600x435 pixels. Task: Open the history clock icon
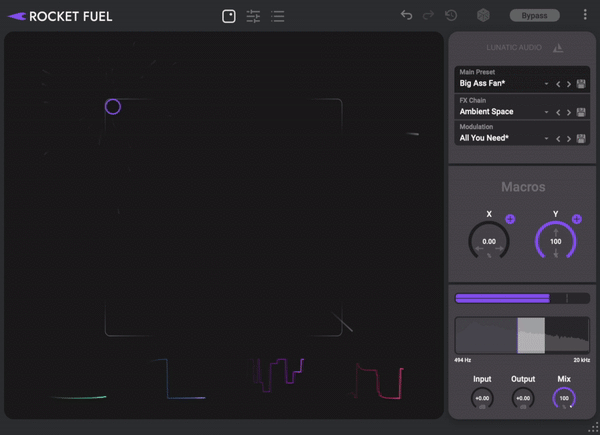pyautogui.click(x=452, y=16)
